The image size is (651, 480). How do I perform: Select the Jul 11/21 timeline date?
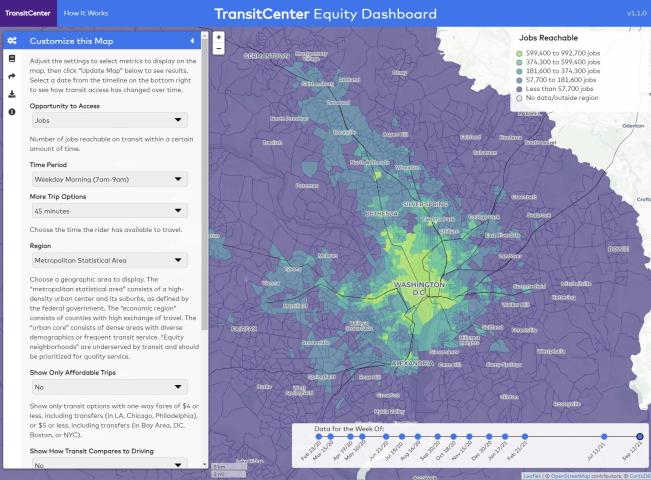tap(604, 436)
